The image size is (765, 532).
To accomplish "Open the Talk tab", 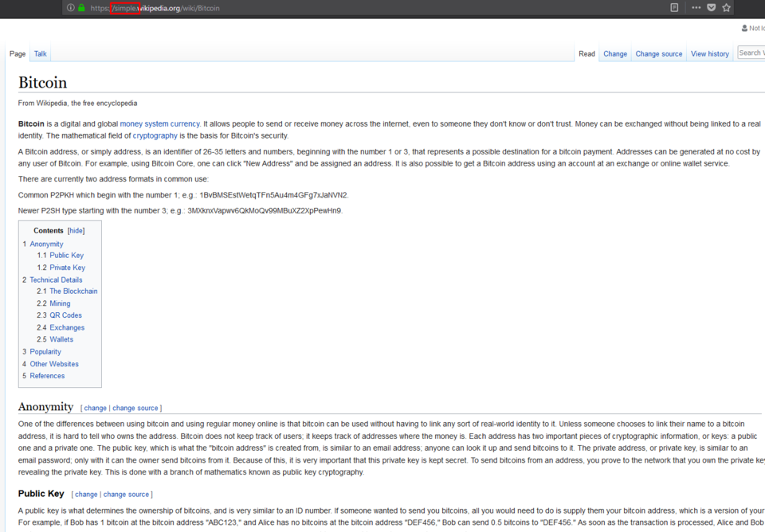I will coord(41,53).
